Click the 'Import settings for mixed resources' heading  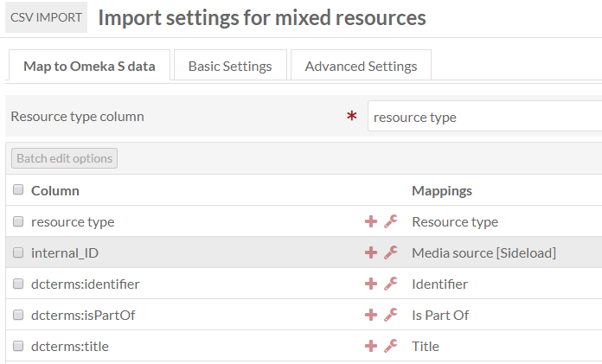[x=262, y=17]
